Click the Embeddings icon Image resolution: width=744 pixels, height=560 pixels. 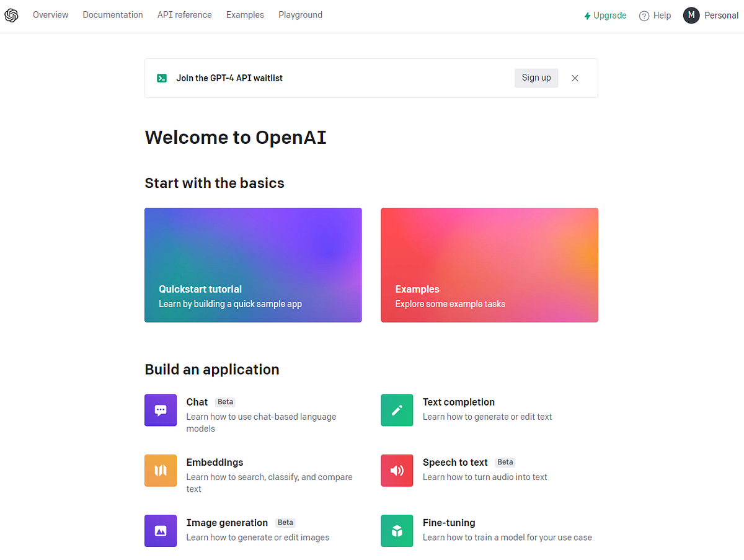click(x=161, y=470)
